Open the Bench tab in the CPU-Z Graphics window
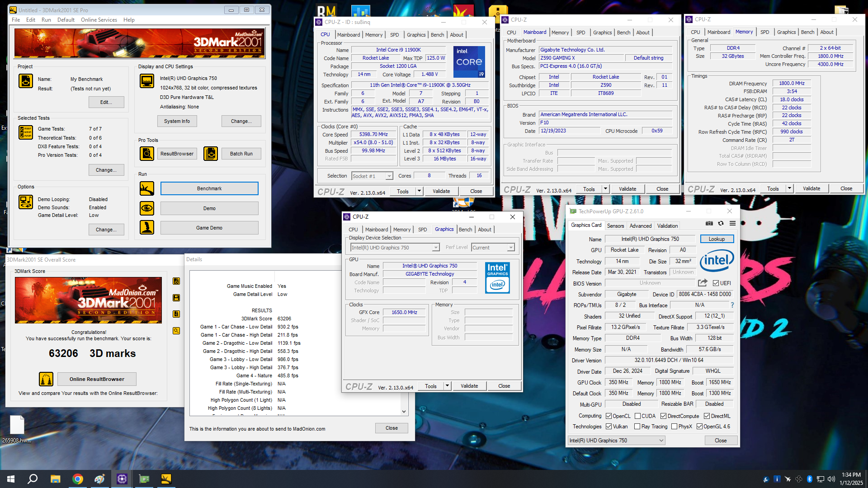Image resolution: width=868 pixels, height=488 pixels. coord(465,230)
